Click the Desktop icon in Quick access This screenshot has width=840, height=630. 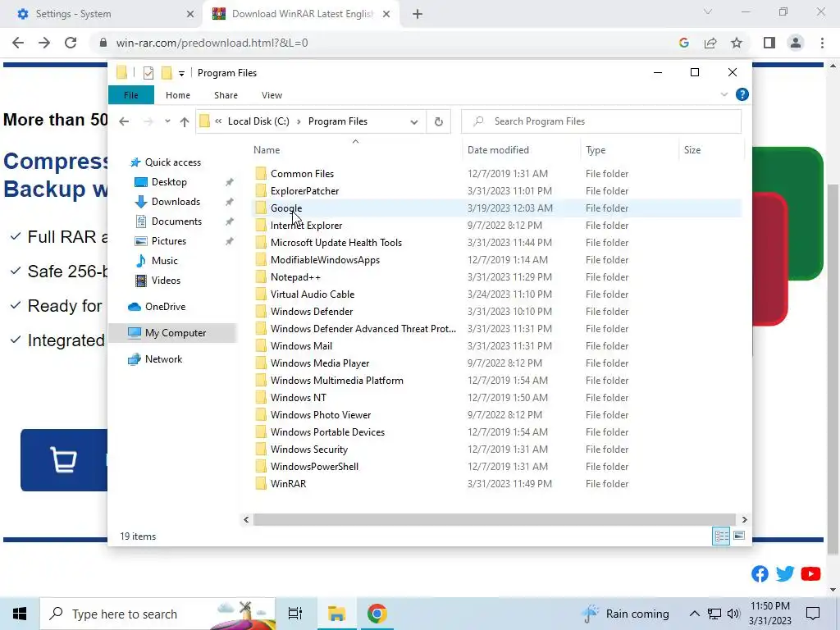point(141,182)
